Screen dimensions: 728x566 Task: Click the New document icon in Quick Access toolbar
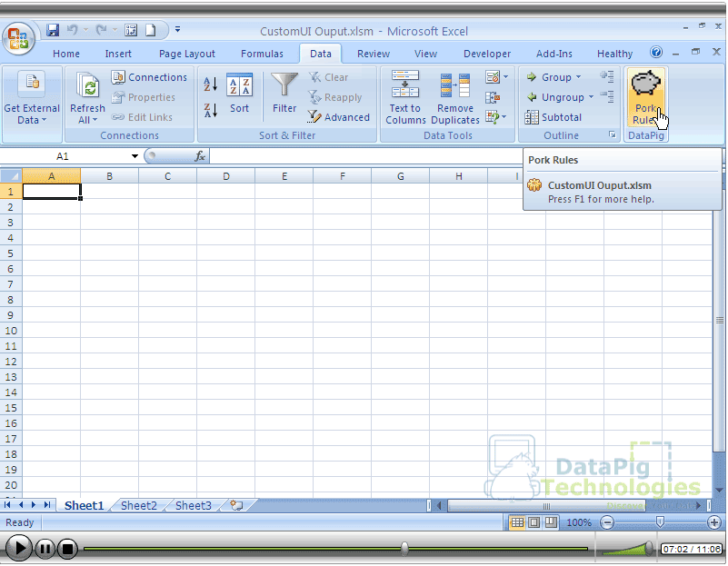click(151, 31)
